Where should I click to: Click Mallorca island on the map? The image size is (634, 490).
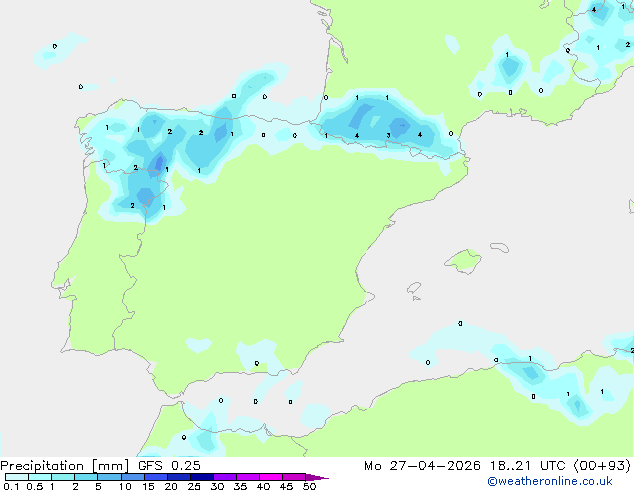point(463,262)
